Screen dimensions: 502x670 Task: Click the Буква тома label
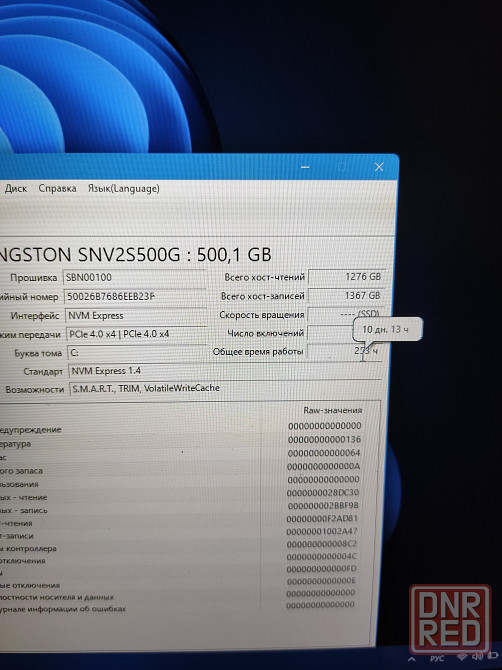coord(38,353)
